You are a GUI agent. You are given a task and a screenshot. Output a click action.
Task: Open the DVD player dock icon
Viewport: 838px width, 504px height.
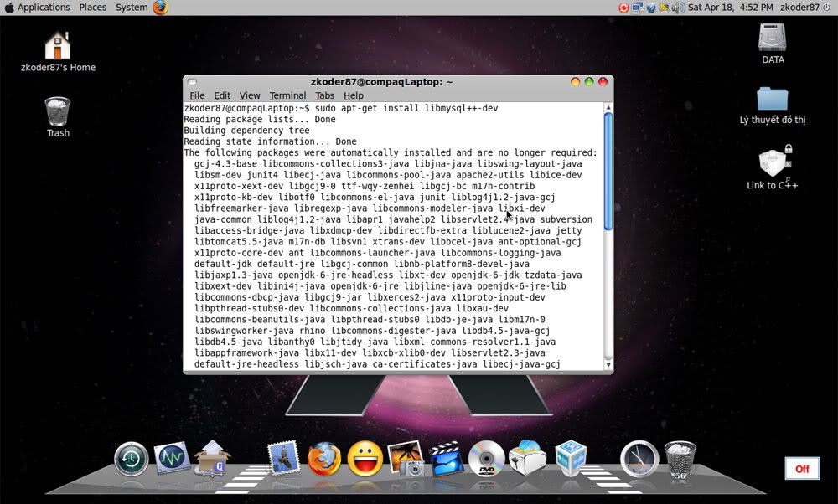486,458
